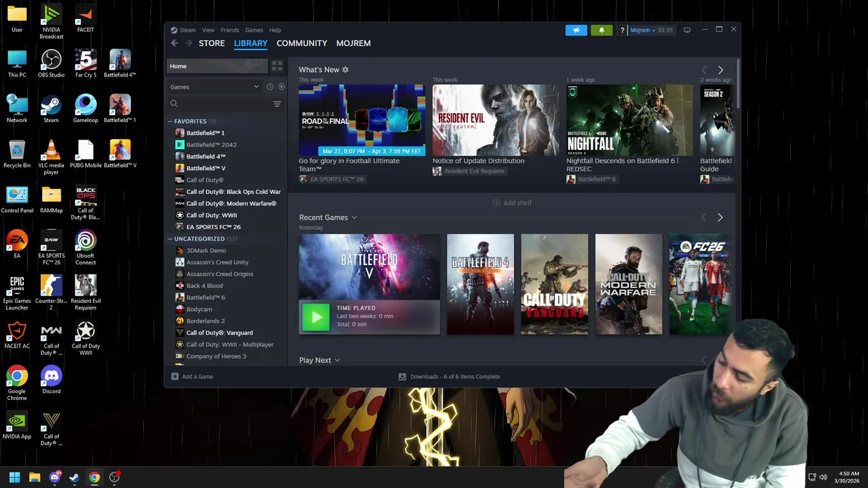868x488 pixels.
Task: Switch library to grid view icon
Action: click(x=277, y=66)
